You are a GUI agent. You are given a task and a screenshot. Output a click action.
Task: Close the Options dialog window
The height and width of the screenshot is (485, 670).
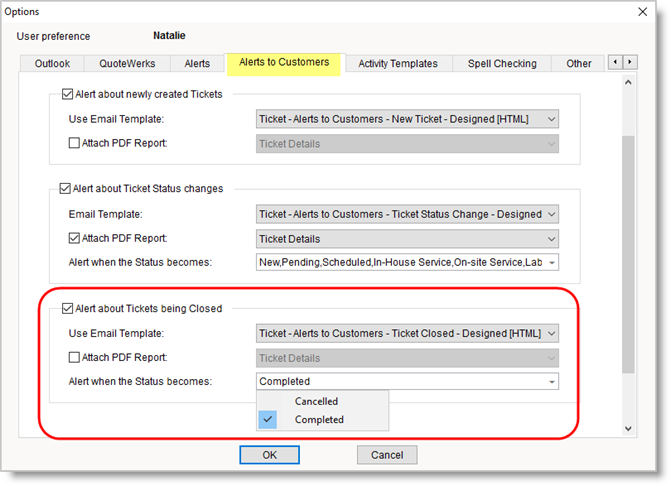pos(641,11)
